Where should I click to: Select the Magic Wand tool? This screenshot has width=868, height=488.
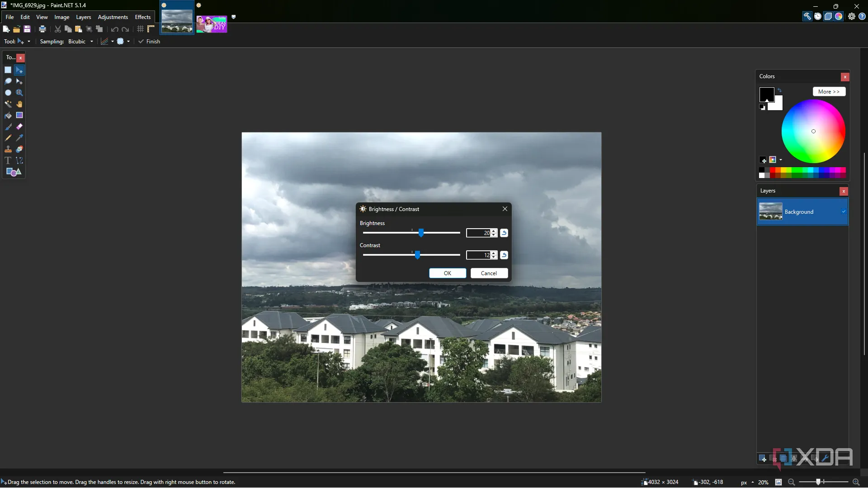(8, 104)
